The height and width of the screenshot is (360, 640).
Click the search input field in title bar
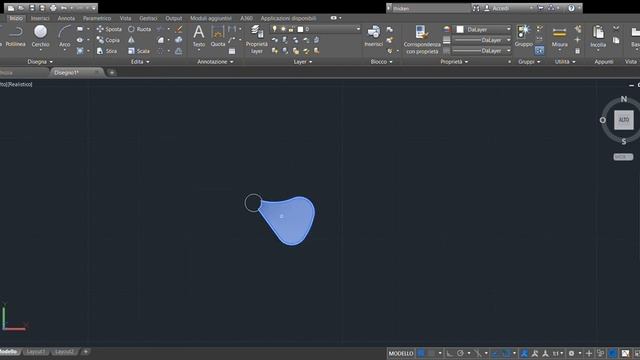(431, 8)
